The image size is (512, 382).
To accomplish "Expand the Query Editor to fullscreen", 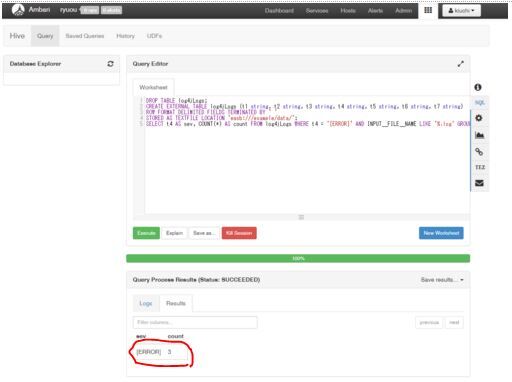I will [460, 64].
